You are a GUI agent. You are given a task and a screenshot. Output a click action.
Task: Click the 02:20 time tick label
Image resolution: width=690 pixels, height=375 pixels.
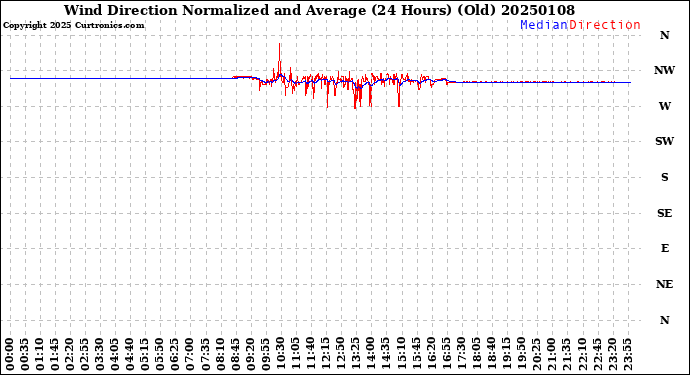(70, 354)
